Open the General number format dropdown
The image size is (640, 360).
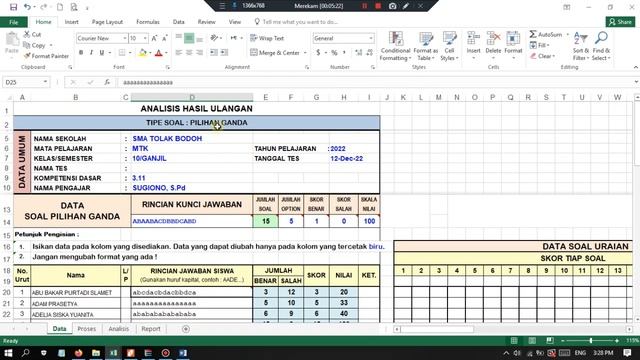(371, 38)
